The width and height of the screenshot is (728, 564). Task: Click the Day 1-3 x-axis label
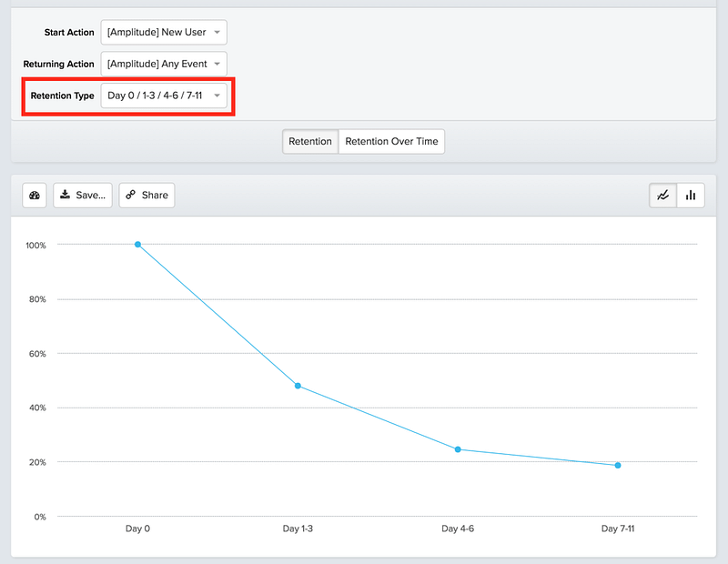coord(298,529)
